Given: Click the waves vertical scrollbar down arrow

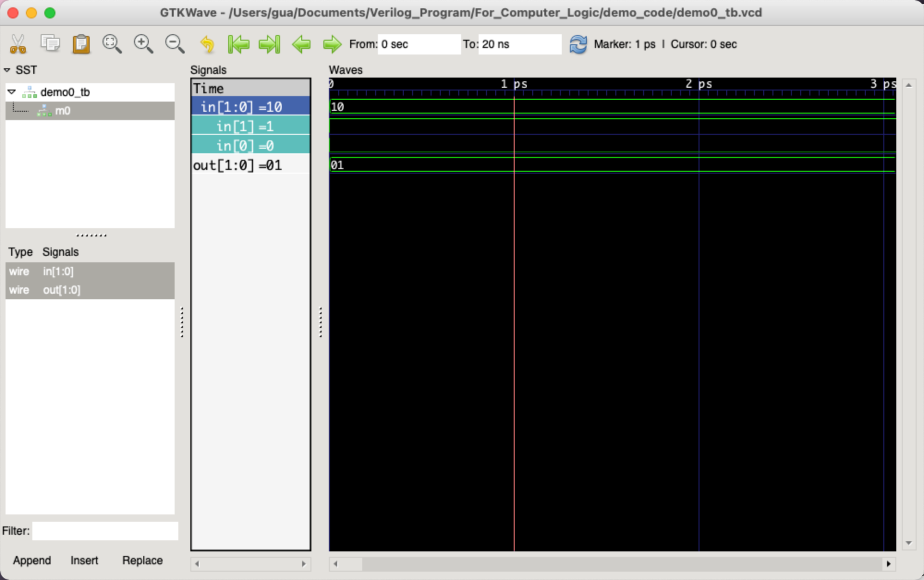Looking at the screenshot, I should pos(908,543).
